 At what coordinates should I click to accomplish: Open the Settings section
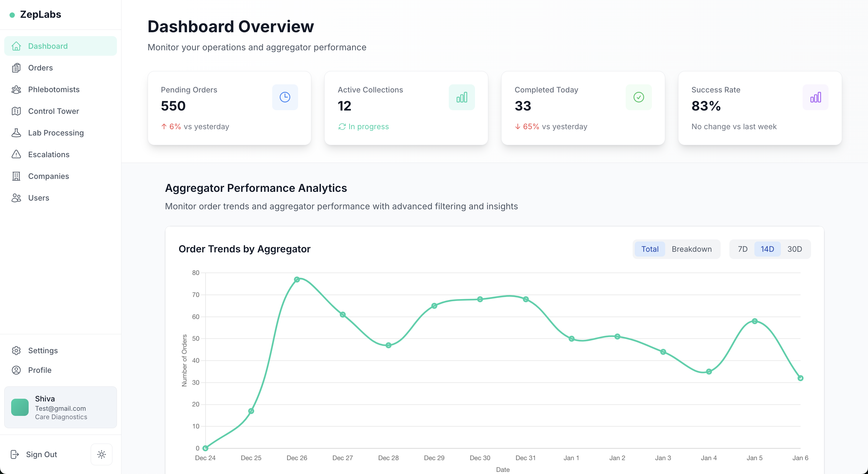(x=42, y=350)
